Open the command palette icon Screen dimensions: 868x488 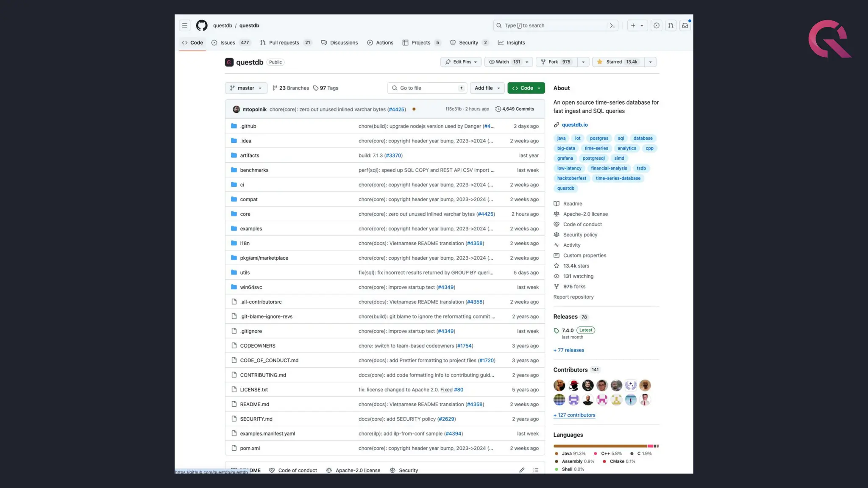tap(612, 25)
